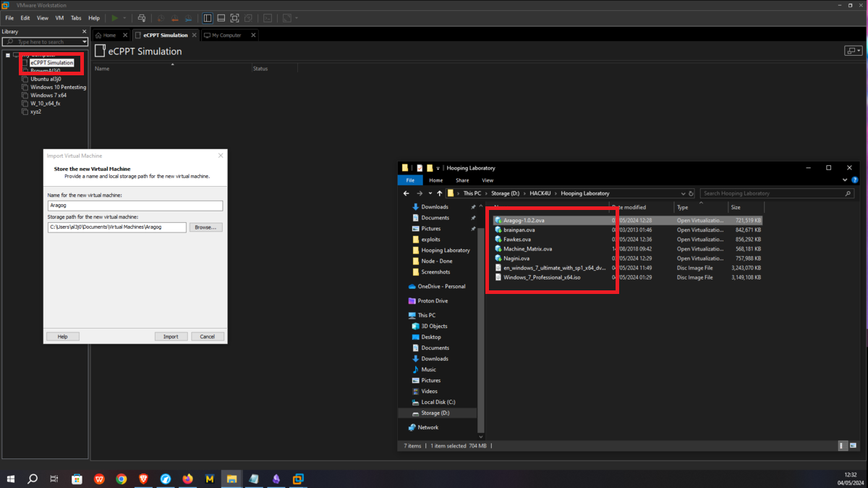Open the File menu in VMware
This screenshot has width=868, height=488.
point(9,18)
